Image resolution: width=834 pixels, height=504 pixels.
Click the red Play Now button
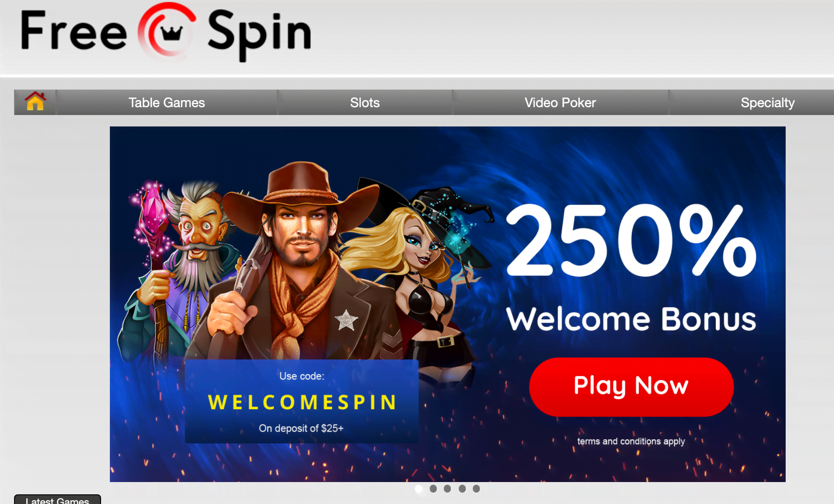point(631,387)
